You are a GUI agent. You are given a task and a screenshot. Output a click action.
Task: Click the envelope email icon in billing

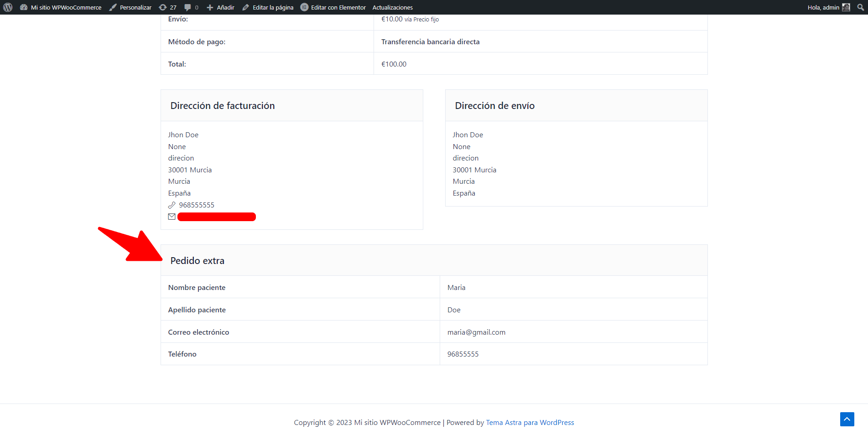point(172,217)
